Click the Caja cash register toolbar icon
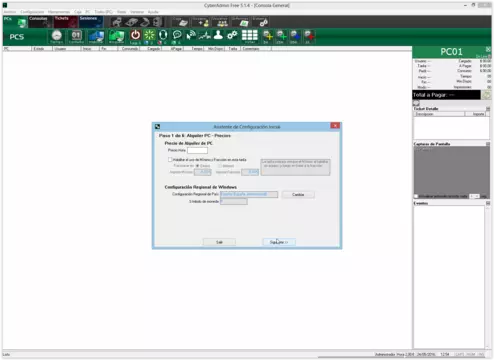494x360 pixels. pyautogui.click(x=182, y=22)
